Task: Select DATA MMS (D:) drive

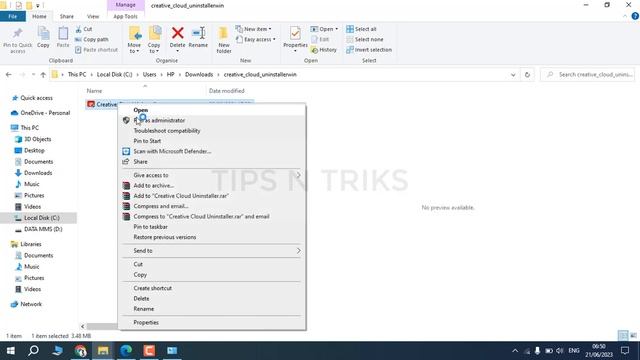Action: (43, 229)
